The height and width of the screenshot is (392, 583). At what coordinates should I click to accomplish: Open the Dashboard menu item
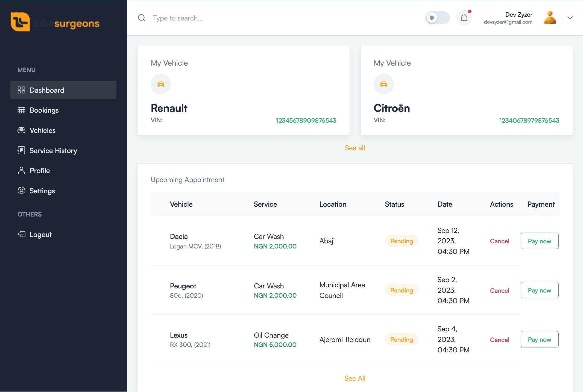(x=63, y=90)
